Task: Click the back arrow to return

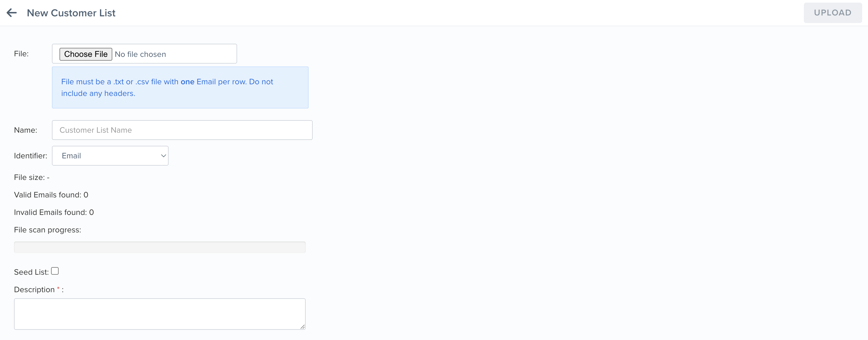Action: 12,13
